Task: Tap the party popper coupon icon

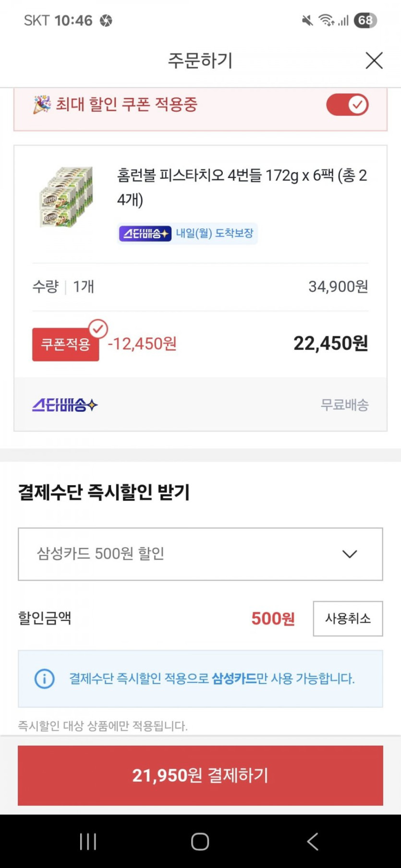Action: (42, 105)
